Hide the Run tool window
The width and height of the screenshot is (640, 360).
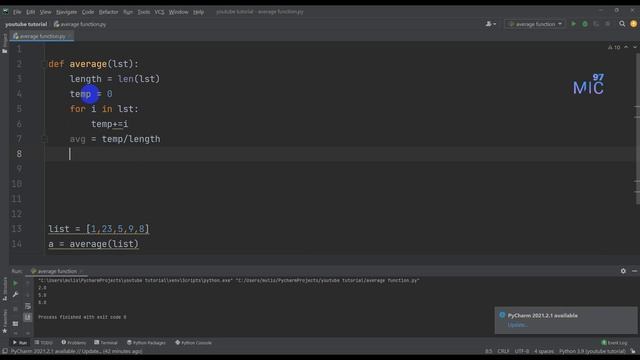coord(634,271)
